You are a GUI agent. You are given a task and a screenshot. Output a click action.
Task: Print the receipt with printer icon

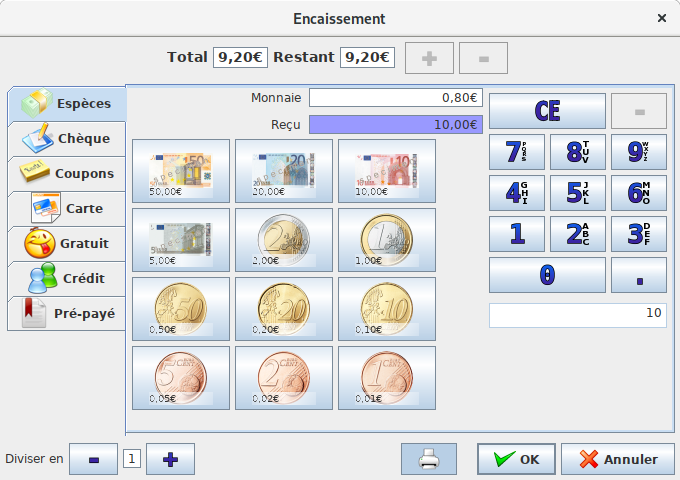pyautogui.click(x=429, y=459)
